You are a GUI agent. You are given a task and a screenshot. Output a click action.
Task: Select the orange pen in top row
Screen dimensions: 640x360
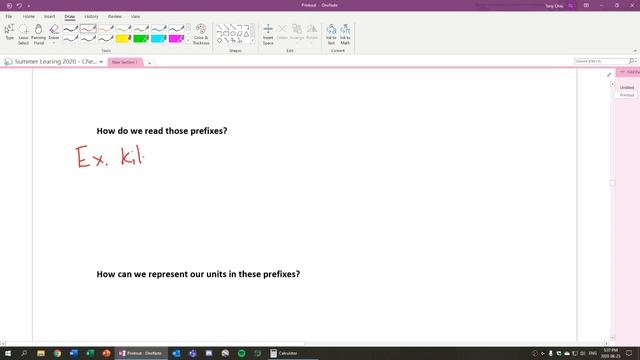pyautogui.click(x=106, y=29)
